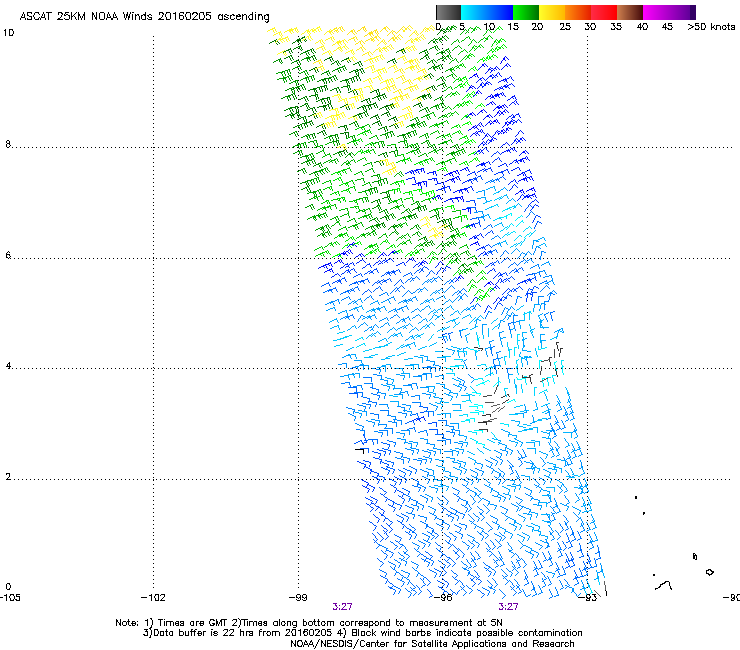Click the latitude label '8'
Image resolution: width=740 pixels, height=650 pixels.
[x=8, y=144]
